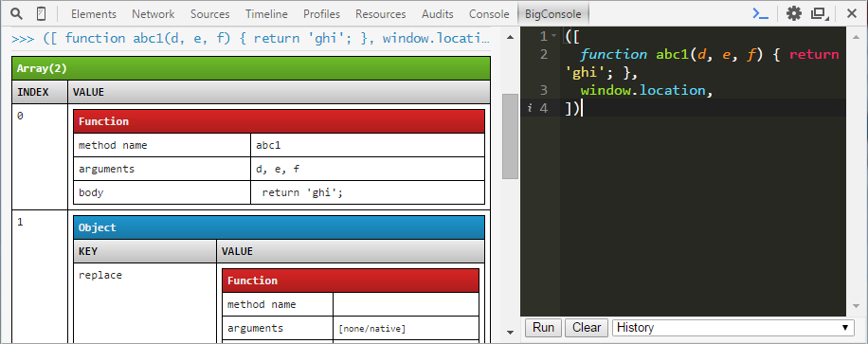The height and width of the screenshot is (344, 868).
Task: Click the magnifier search icon
Action: [x=17, y=13]
